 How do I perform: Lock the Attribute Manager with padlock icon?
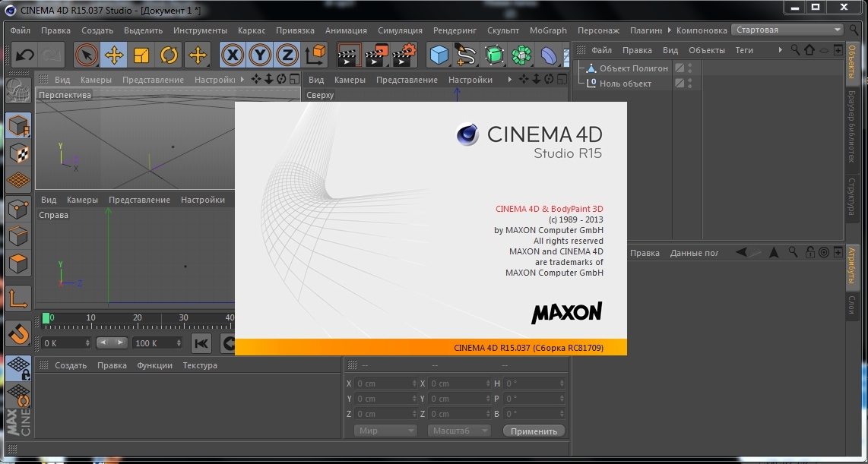tap(810, 253)
